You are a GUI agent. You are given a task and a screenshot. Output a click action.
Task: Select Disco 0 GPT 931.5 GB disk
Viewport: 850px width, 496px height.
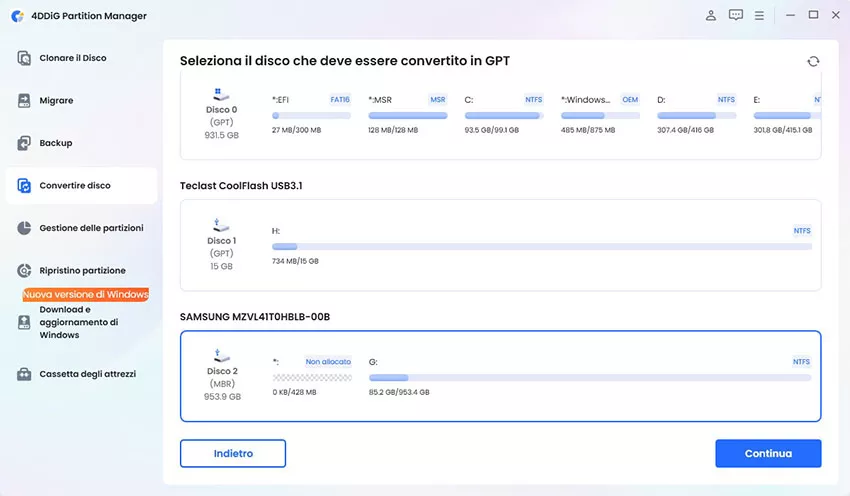(x=221, y=117)
